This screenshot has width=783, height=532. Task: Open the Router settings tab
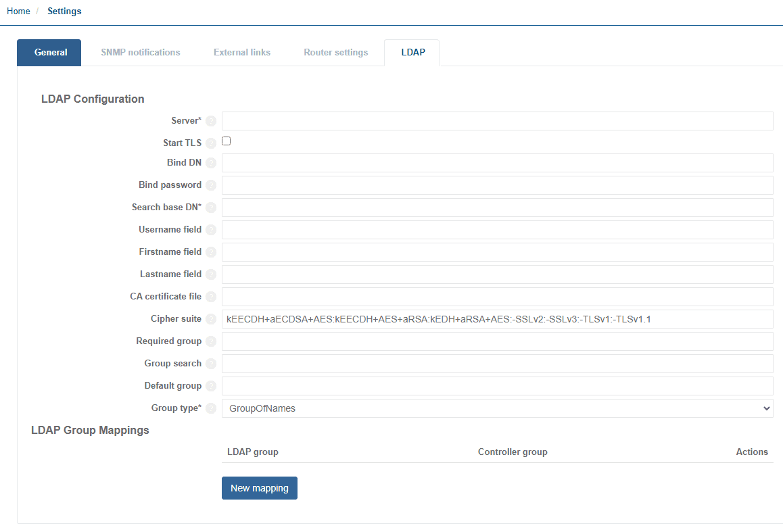click(x=335, y=52)
